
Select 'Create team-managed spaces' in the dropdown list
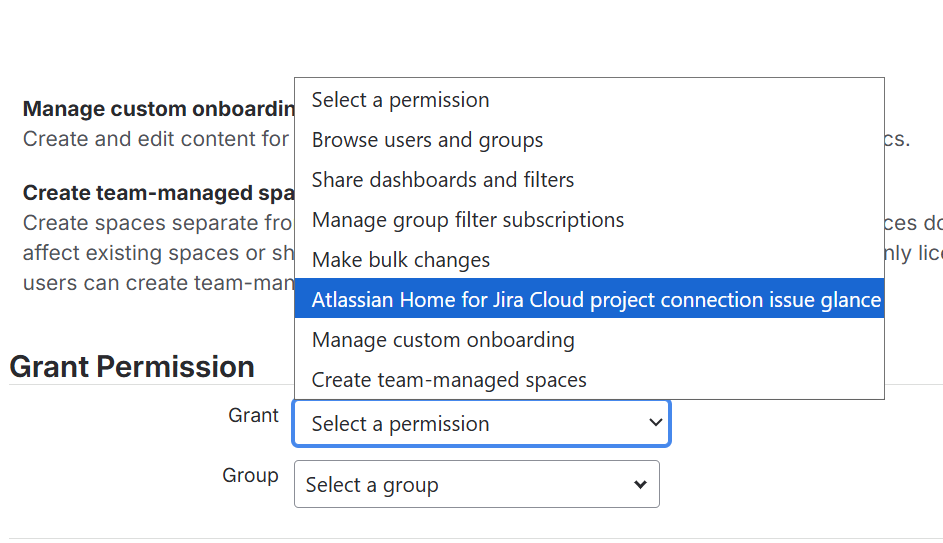pos(449,380)
